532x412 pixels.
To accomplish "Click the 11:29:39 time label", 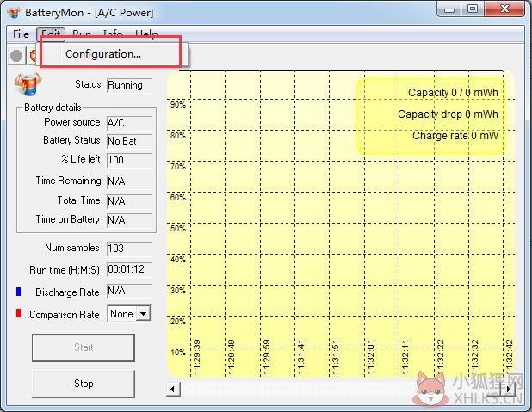I will pos(196,357).
